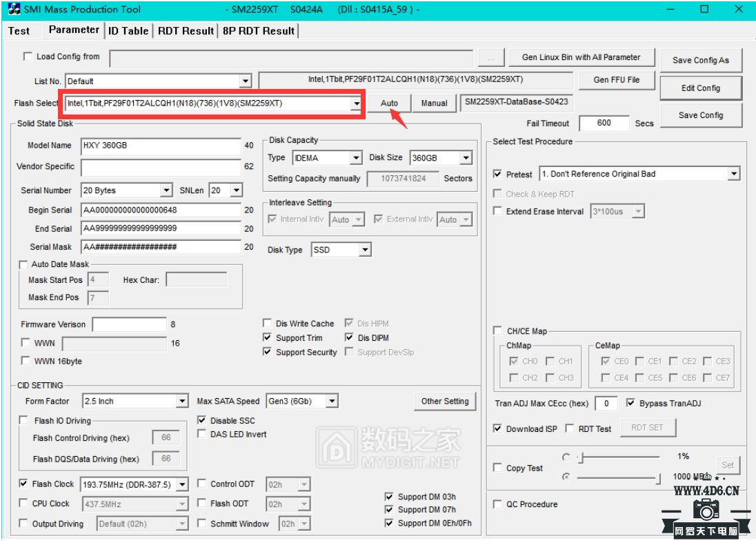
Task: Click the Gen FFU File button
Action: pyautogui.click(x=616, y=80)
